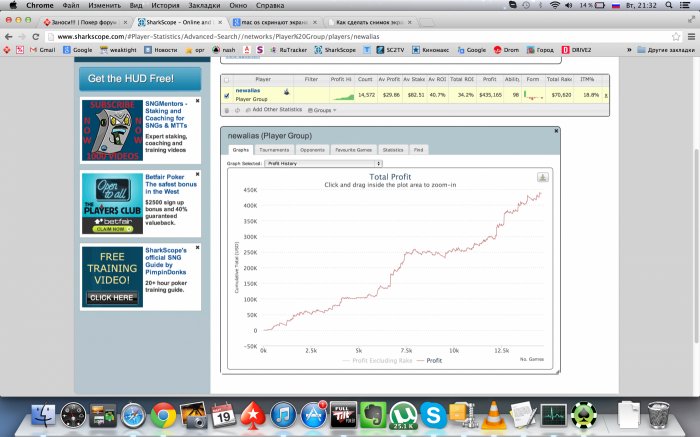Open the Opponents tab
The height and width of the screenshot is (437, 700).
pos(312,150)
